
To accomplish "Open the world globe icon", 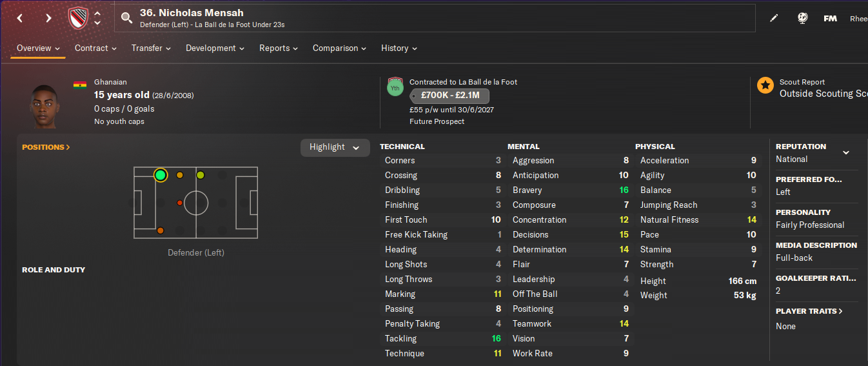I will coord(802,19).
